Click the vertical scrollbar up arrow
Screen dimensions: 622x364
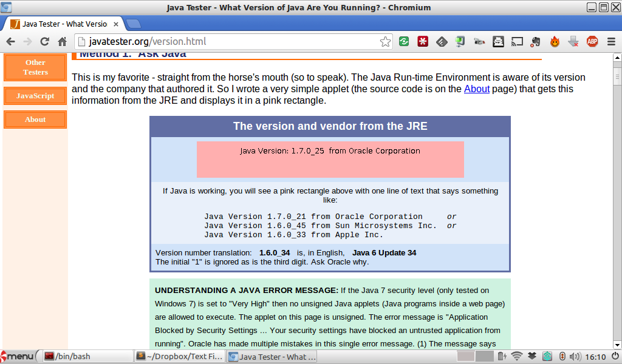click(617, 58)
